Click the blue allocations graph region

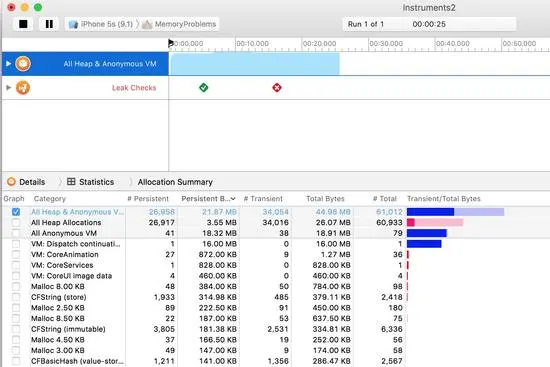[254, 64]
